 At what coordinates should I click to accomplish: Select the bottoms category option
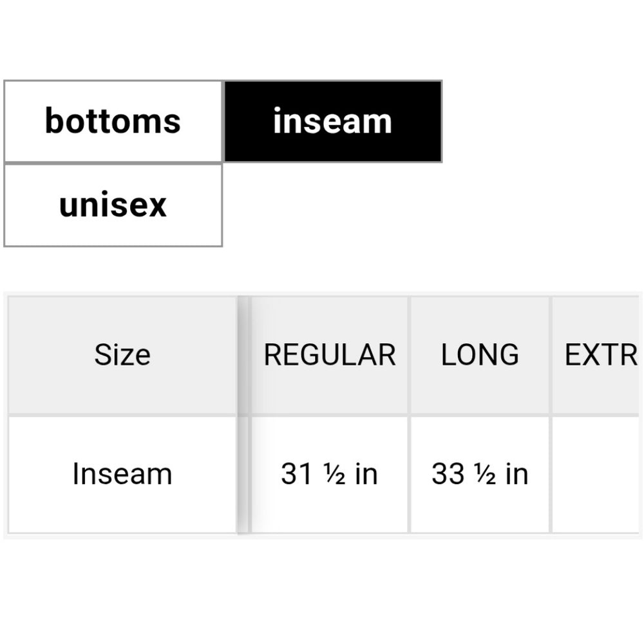[x=113, y=120]
